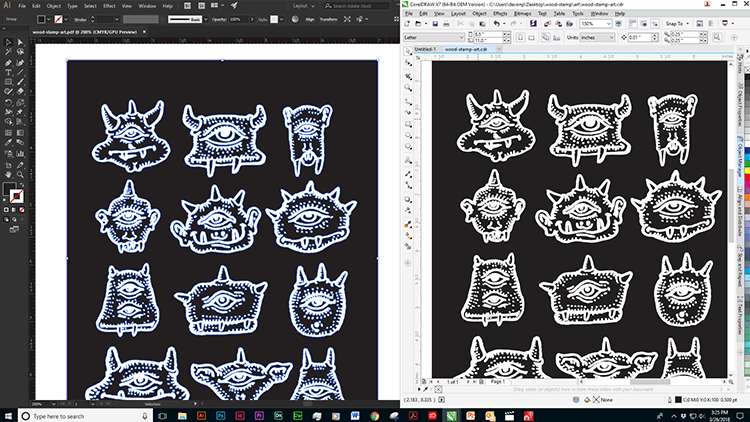Click the Stroke label in Illustrator control bar
Image resolution: width=750 pixels, height=422 pixels.
(80, 19)
